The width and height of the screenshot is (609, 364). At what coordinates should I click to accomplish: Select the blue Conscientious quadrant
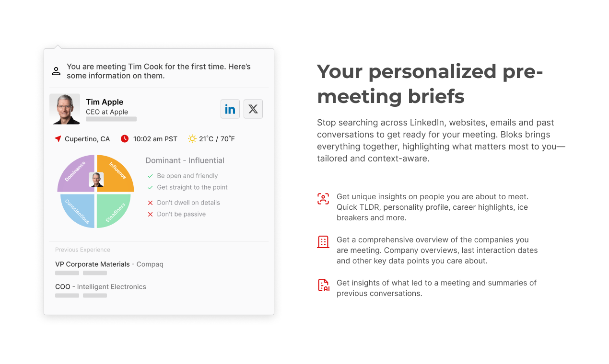point(77,210)
